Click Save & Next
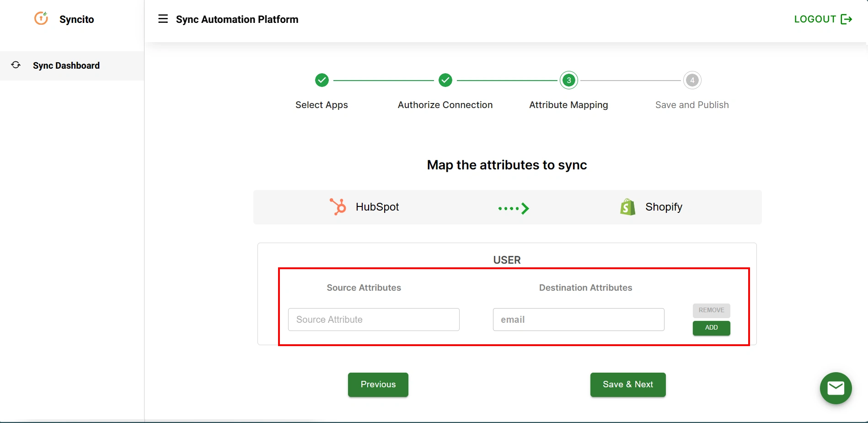Image resolution: width=868 pixels, height=423 pixels. (627, 385)
